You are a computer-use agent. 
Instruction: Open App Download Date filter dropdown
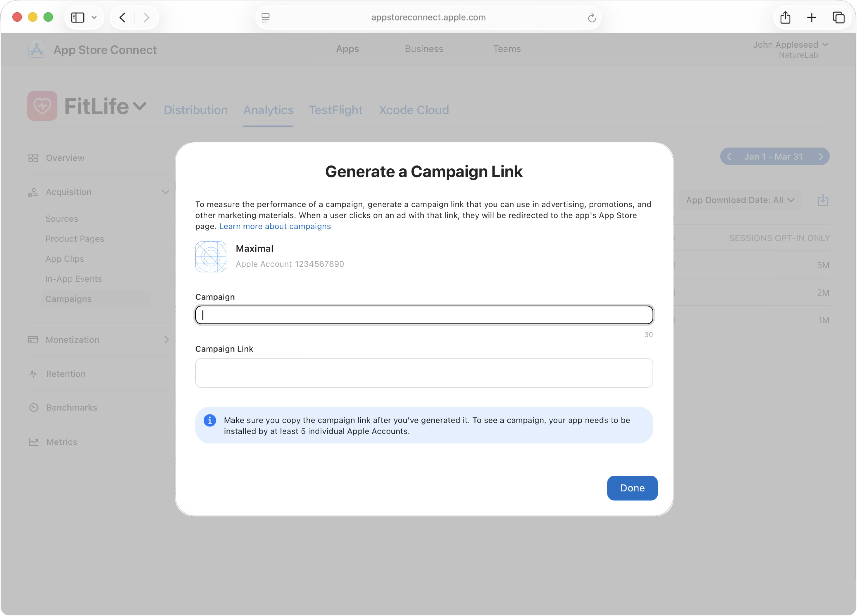coord(740,200)
